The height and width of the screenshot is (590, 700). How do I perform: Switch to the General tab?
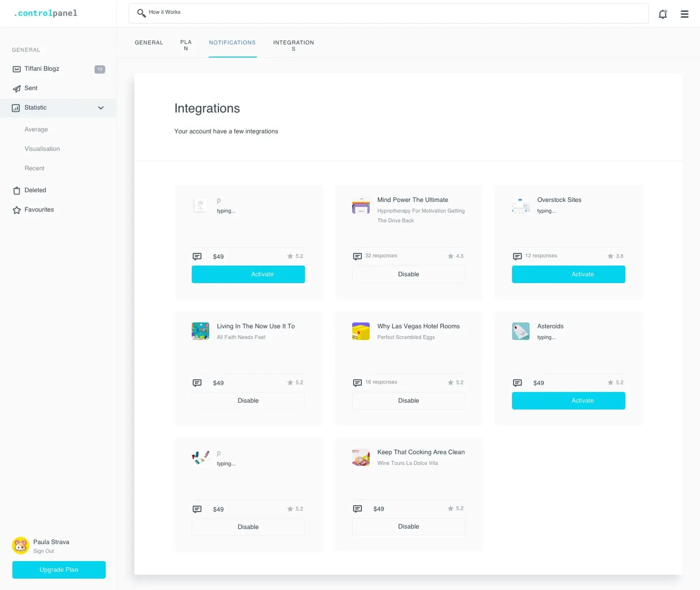point(149,42)
